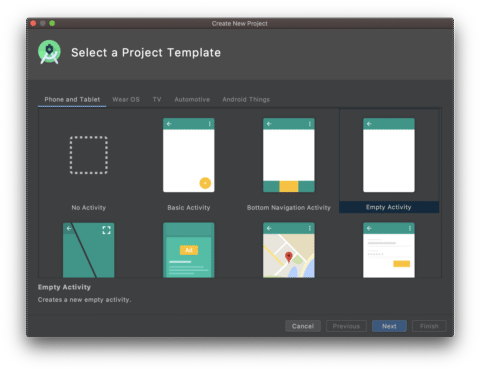The height and width of the screenshot is (372, 480).
Task: Pick the Google Maps Activity thumbnail
Action: [x=289, y=250]
